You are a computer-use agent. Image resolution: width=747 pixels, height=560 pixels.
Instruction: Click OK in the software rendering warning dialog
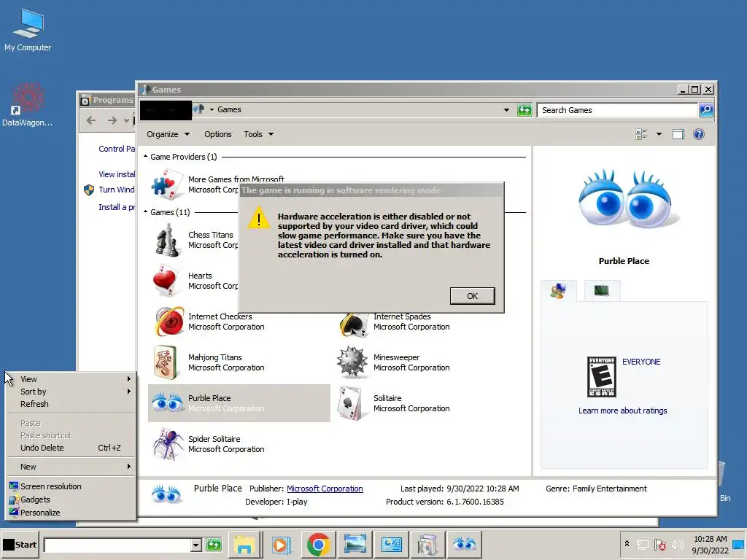[472, 296]
